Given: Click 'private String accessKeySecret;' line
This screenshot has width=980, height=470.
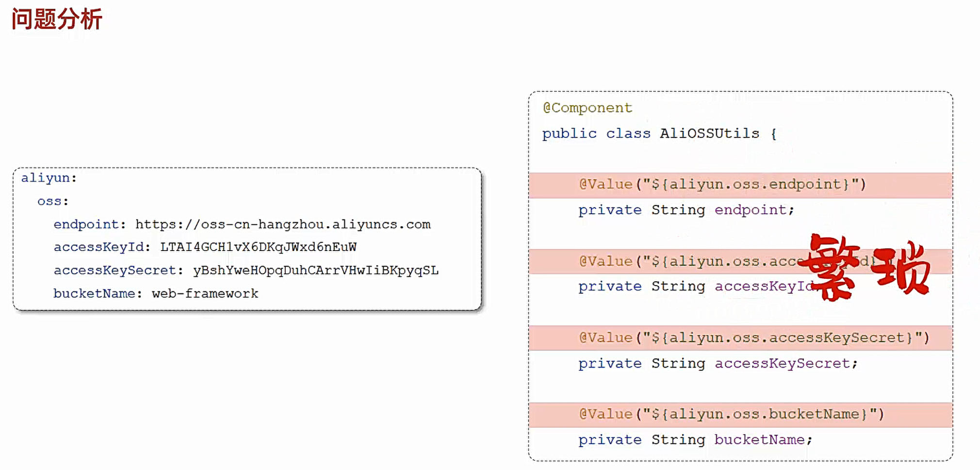Looking at the screenshot, I should [x=718, y=364].
